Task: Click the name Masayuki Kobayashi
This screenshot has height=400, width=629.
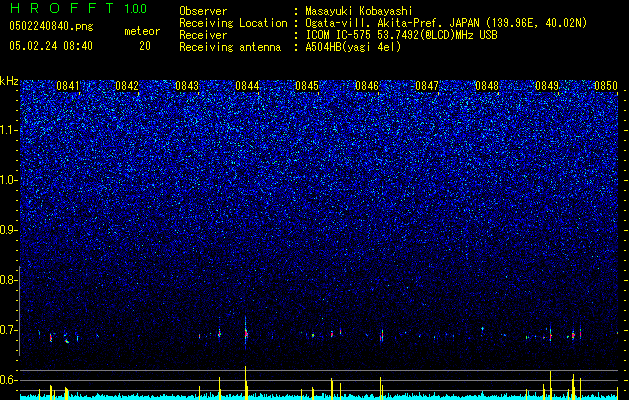Action: 359,11
